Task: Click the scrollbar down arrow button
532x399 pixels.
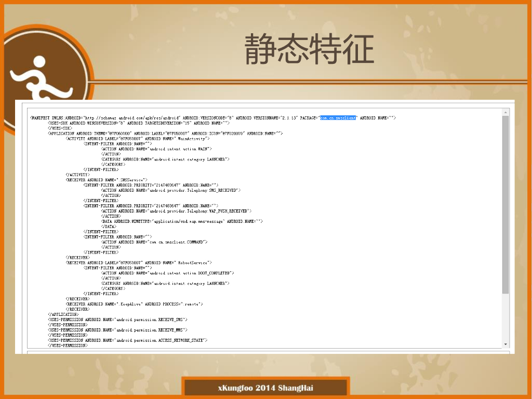Action: [505, 344]
